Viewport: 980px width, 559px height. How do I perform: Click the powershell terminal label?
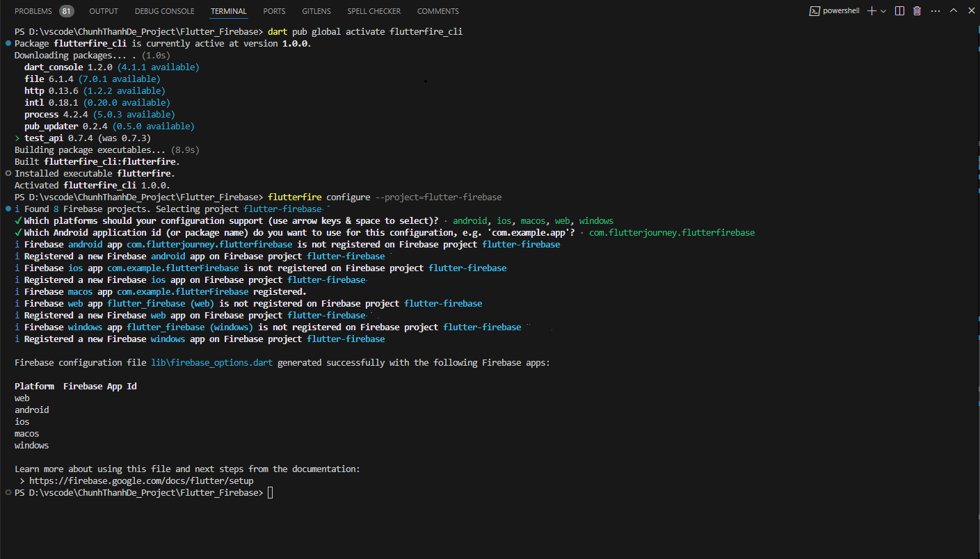click(x=835, y=11)
